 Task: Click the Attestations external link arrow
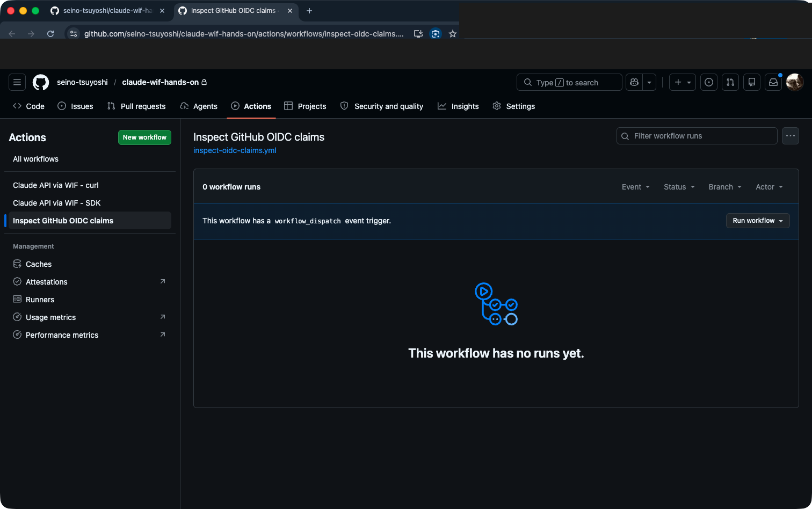(163, 281)
